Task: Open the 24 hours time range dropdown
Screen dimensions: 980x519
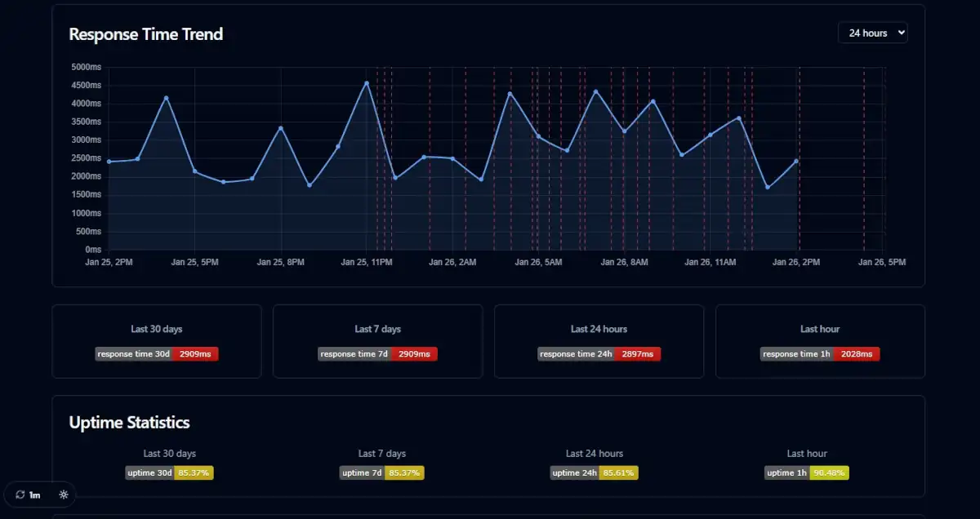Action: pyautogui.click(x=872, y=33)
